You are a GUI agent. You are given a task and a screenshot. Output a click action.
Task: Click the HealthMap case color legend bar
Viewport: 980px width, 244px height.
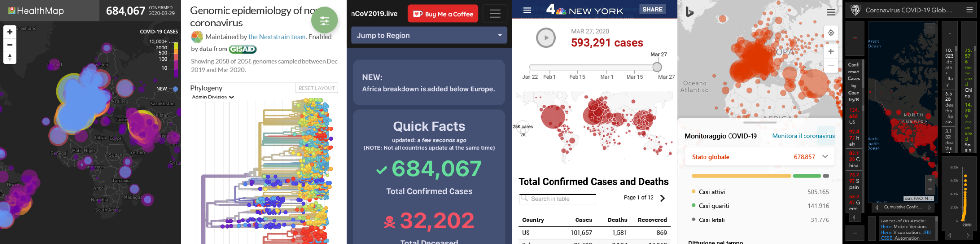click(x=176, y=59)
